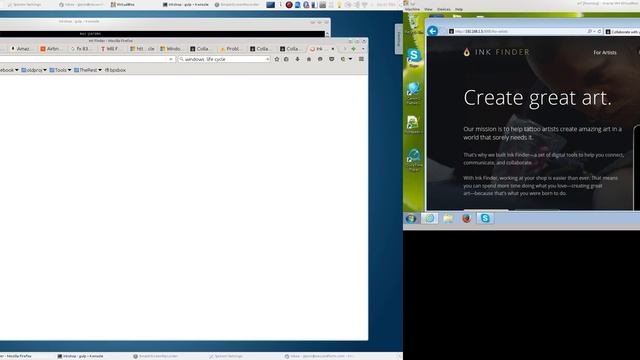Open the bpsbox bookmark

point(115,70)
